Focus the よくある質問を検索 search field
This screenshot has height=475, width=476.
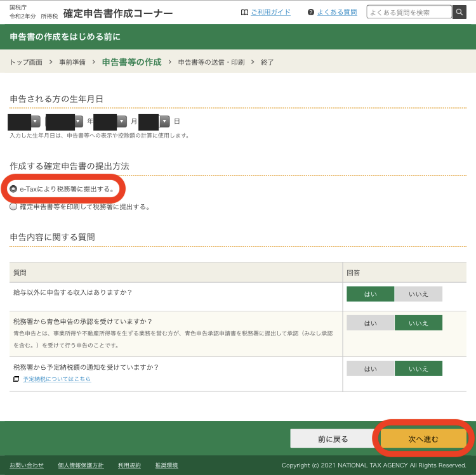point(409,12)
